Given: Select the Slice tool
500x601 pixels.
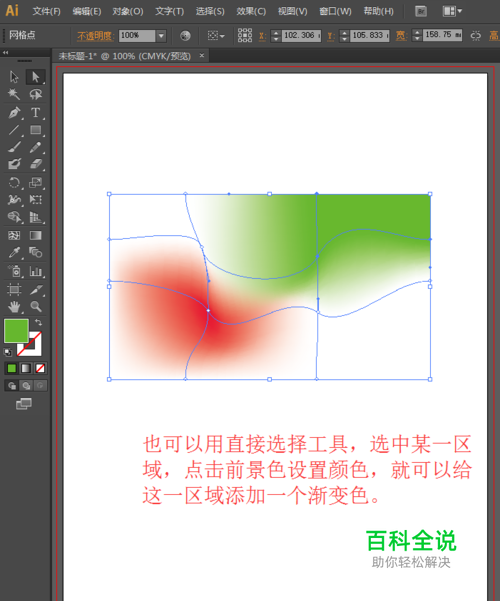Looking at the screenshot, I should click(36, 289).
